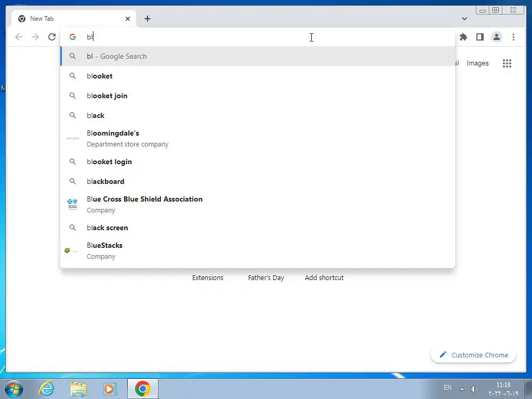This screenshot has width=532, height=399.
Task: Open a new tab with the plus button
Action: coord(147,19)
